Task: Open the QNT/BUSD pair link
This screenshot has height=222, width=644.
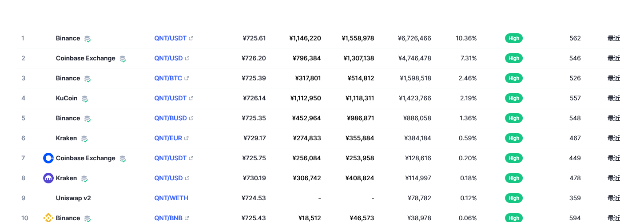Action: pos(171,118)
